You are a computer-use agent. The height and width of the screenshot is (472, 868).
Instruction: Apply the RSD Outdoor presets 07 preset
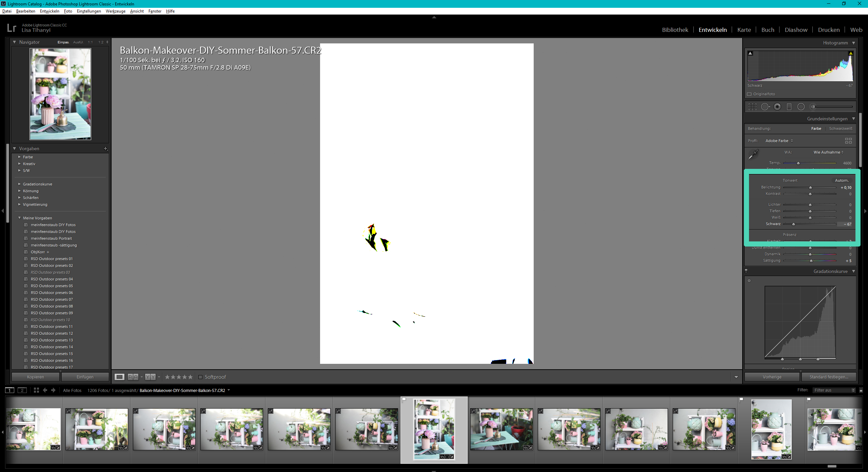coord(52,299)
